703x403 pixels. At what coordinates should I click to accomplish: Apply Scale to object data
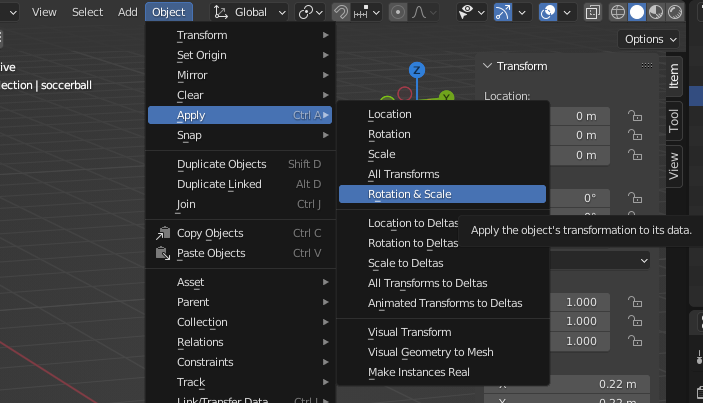tap(443, 154)
